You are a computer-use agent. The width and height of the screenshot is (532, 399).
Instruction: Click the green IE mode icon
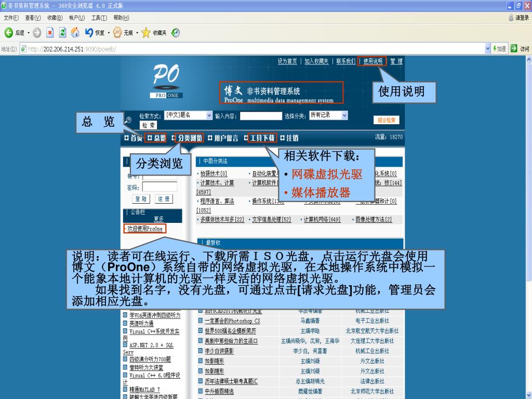[176, 33]
